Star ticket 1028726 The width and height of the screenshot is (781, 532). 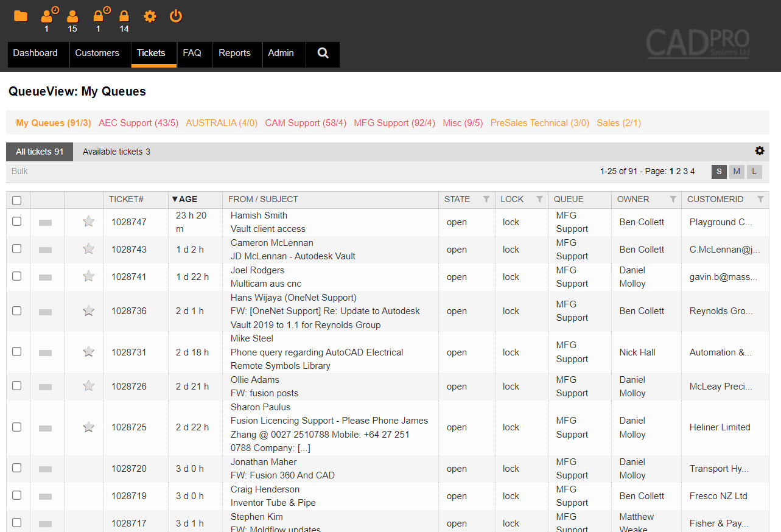click(x=89, y=386)
